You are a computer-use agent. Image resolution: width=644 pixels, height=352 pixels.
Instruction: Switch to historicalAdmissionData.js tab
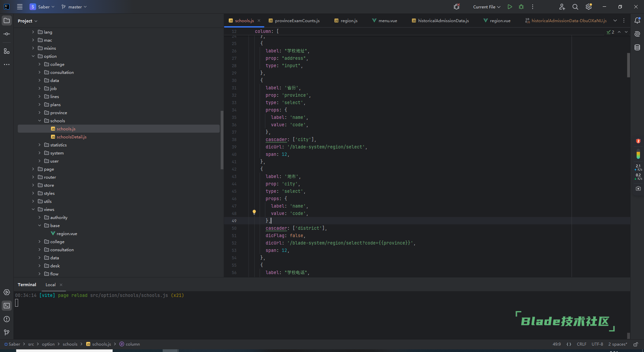click(x=440, y=20)
